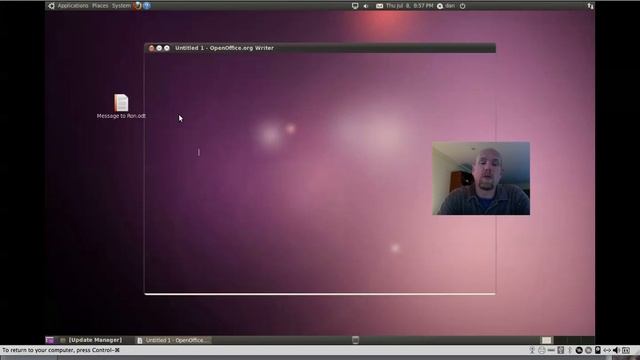Click the network arrows icon in VM status bar
Image resolution: width=640 pixels, height=360 pixels.
coord(607,350)
